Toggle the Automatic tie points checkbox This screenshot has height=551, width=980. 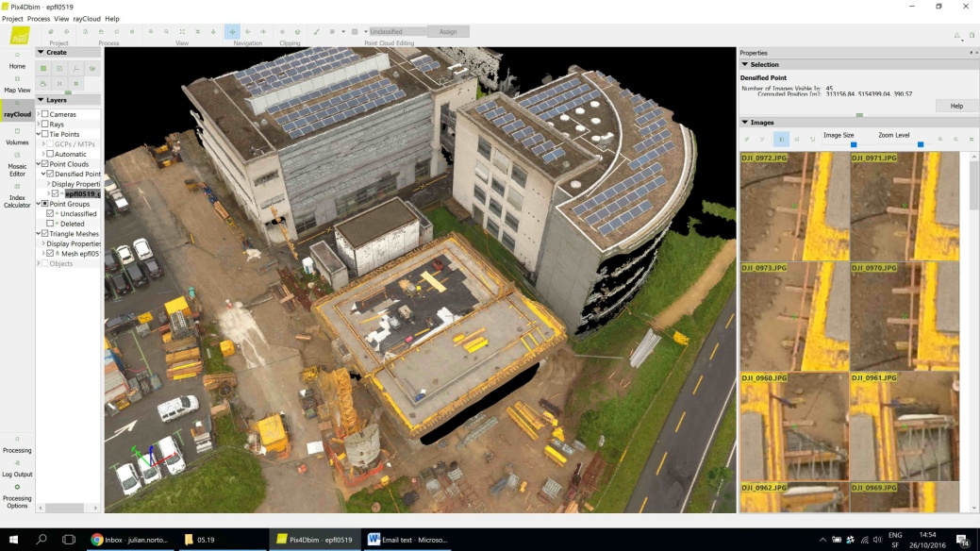[50, 154]
